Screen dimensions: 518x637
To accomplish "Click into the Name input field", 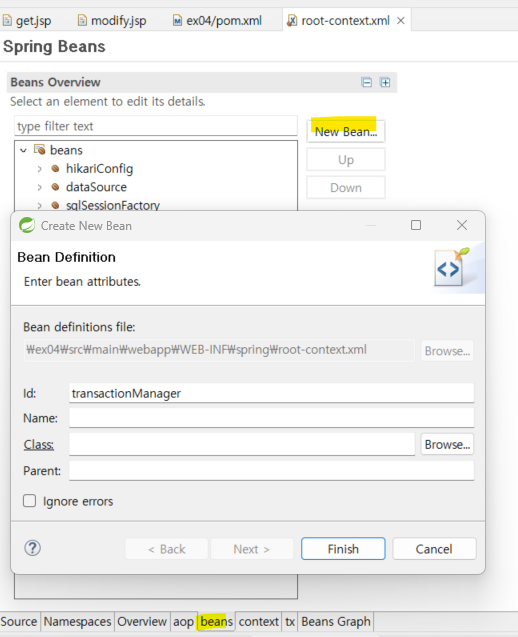I will click(271, 418).
